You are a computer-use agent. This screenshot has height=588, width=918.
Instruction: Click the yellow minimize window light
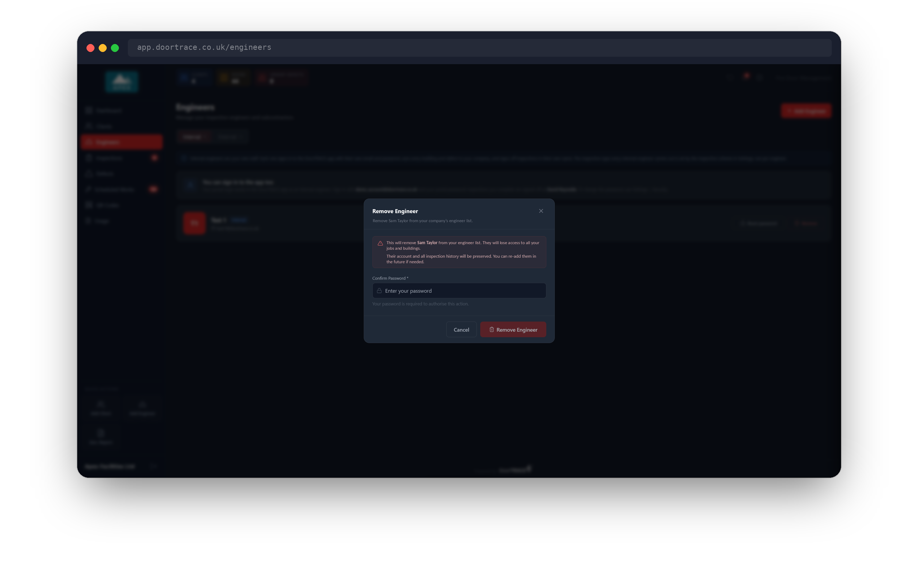click(102, 48)
